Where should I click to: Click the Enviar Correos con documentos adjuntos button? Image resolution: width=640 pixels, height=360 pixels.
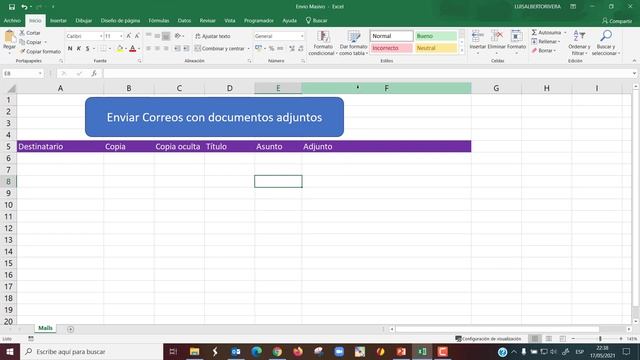[214, 117]
